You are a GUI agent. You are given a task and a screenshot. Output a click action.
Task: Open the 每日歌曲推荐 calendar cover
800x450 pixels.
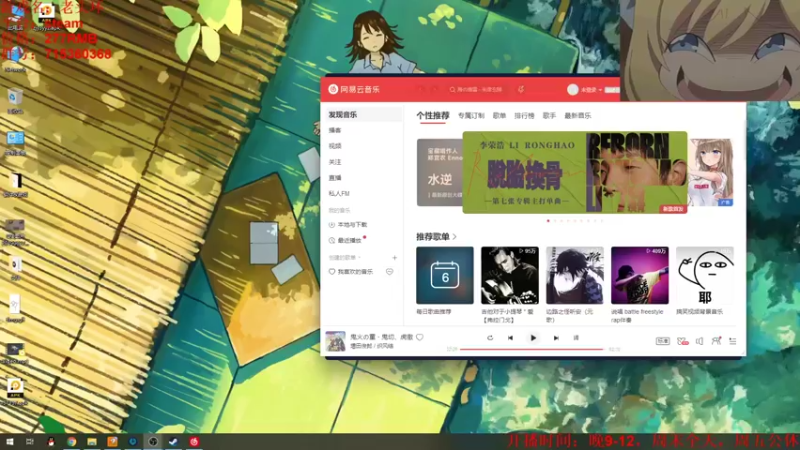pyautogui.click(x=445, y=276)
